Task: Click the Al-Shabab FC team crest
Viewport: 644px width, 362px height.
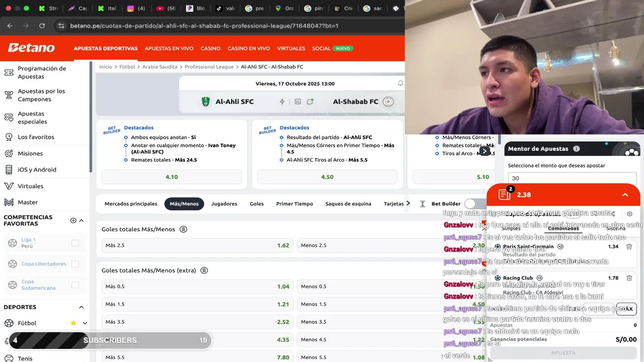Action: [x=388, y=102]
